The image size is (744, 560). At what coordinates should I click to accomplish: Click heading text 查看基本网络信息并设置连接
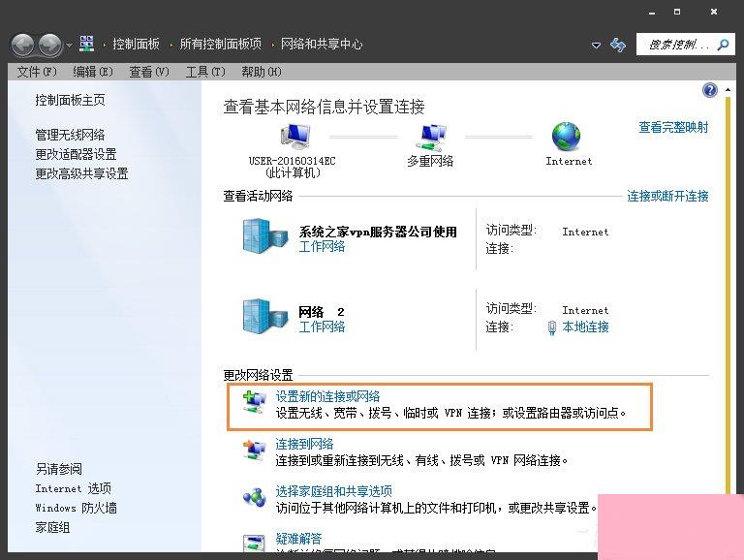(x=325, y=107)
